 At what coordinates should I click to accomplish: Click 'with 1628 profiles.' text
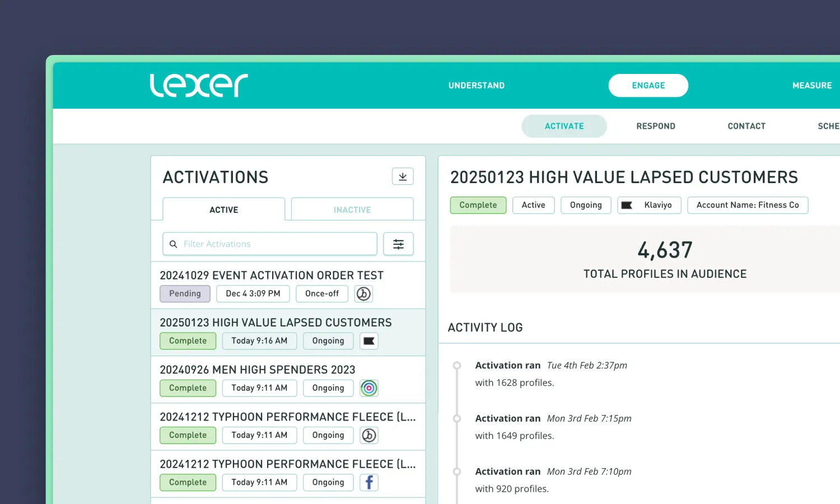point(515,383)
